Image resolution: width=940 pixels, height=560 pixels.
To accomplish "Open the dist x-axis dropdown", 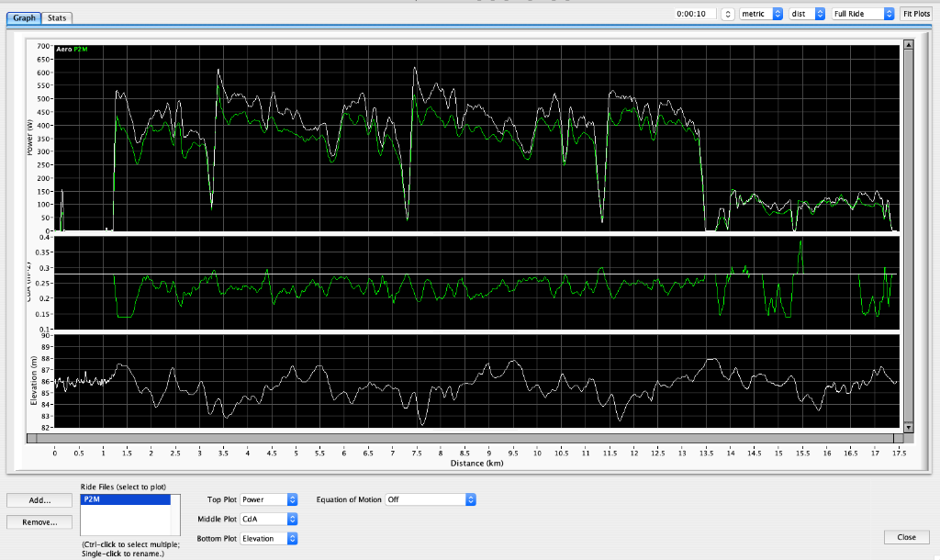I will 807,14.
